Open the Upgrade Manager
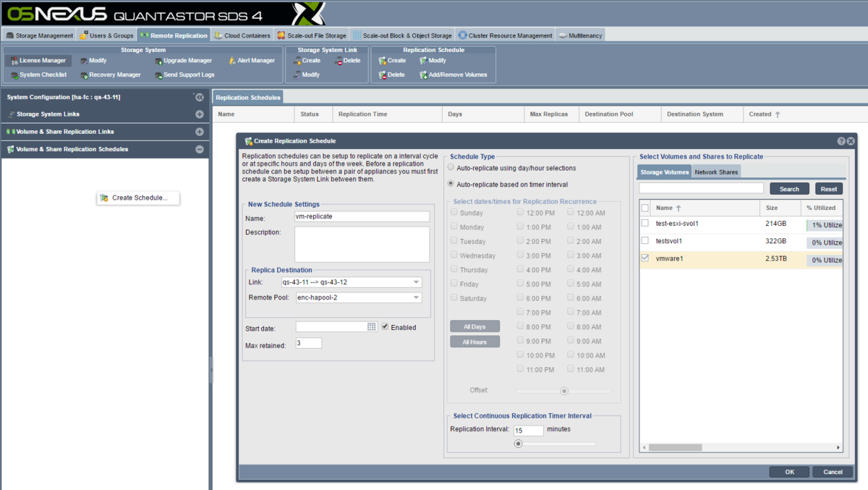This screenshot has width=868, height=490. click(183, 61)
